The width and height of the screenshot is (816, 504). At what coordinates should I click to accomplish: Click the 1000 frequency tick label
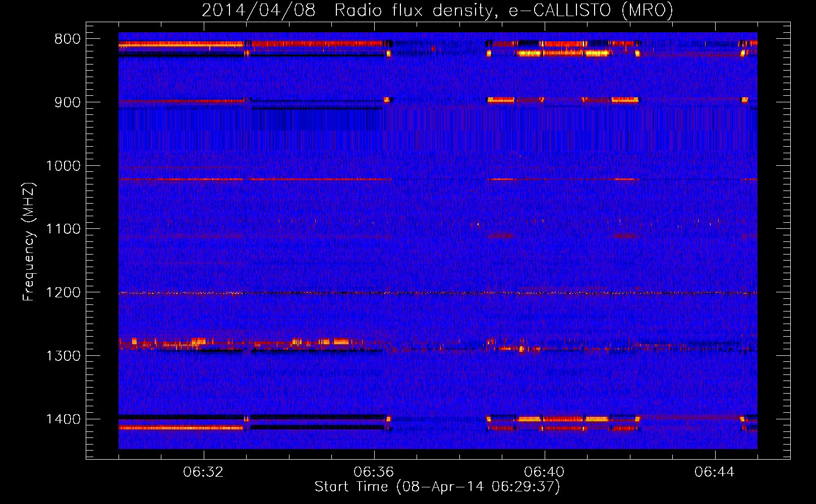pos(63,166)
